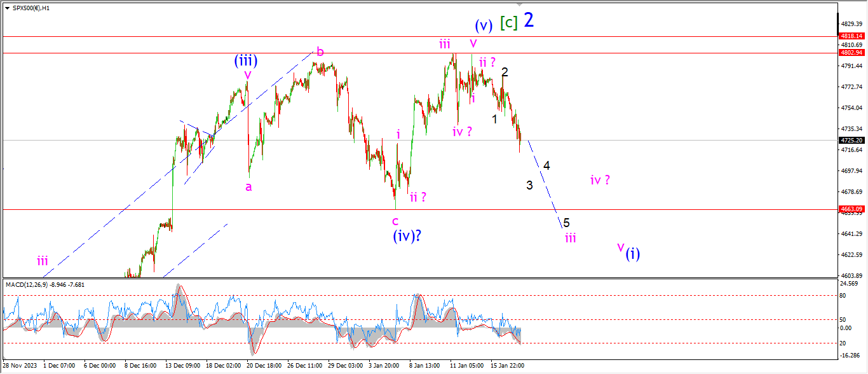Click the blue (v) wave label

(x=484, y=26)
